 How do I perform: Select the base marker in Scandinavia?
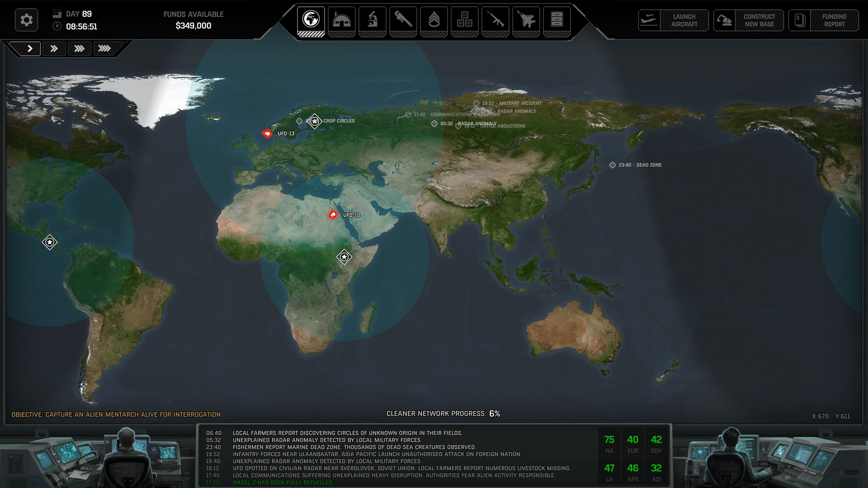[314, 121]
